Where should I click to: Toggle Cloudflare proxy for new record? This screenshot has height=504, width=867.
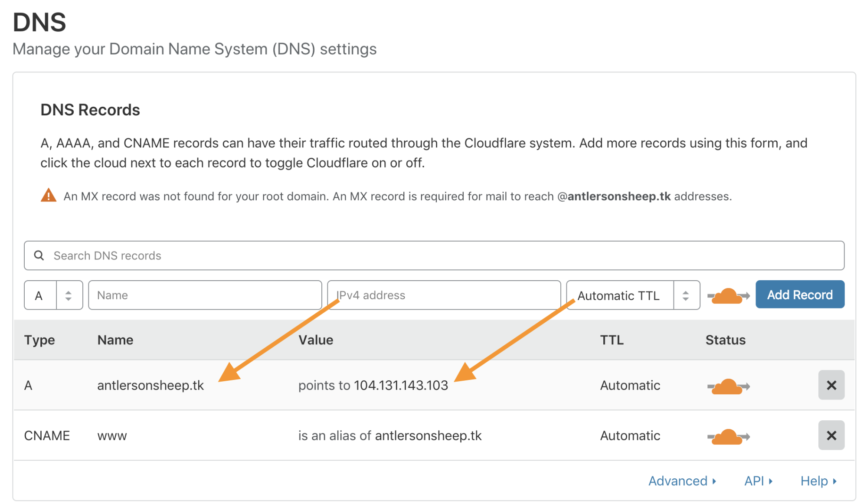click(728, 296)
